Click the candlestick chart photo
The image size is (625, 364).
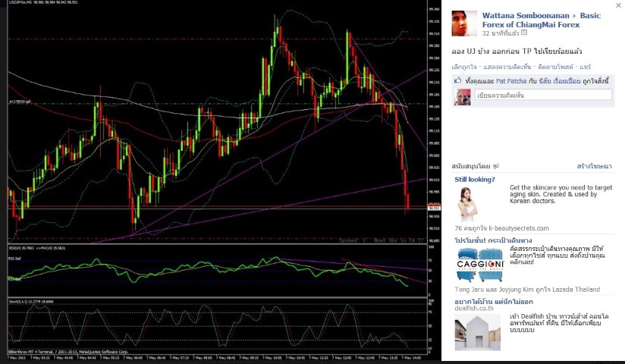coord(217,121)
